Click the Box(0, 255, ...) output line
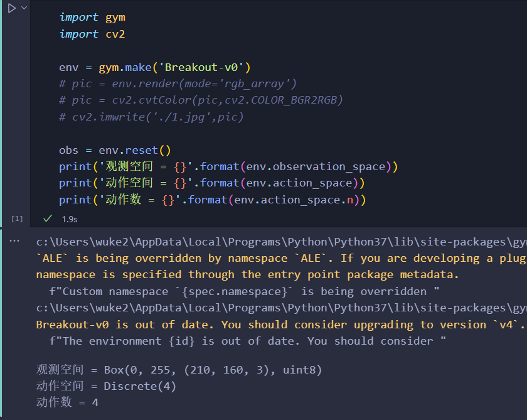The width and height of the screenshot is (527, 420). (179, 370)
